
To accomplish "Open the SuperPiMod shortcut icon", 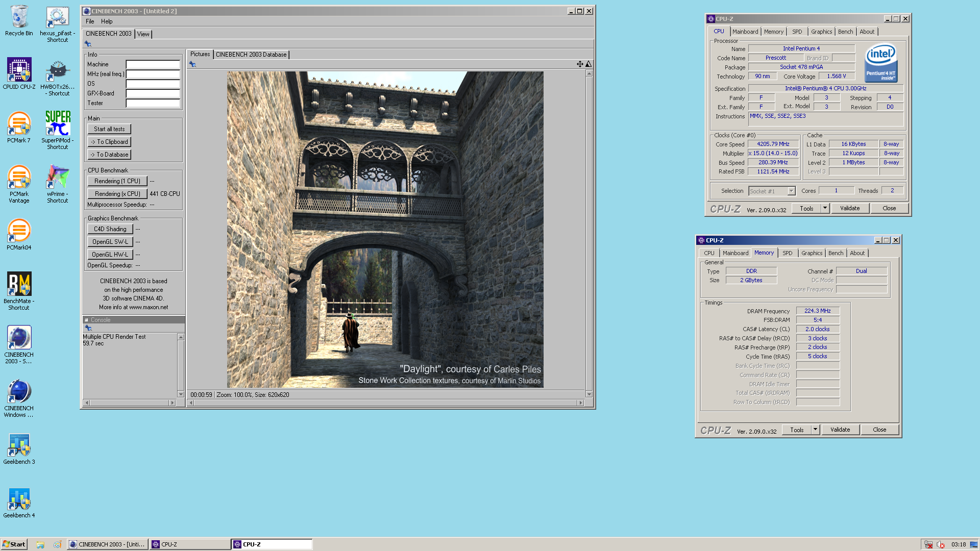I will pyautogui.click(x=57, y=130).
